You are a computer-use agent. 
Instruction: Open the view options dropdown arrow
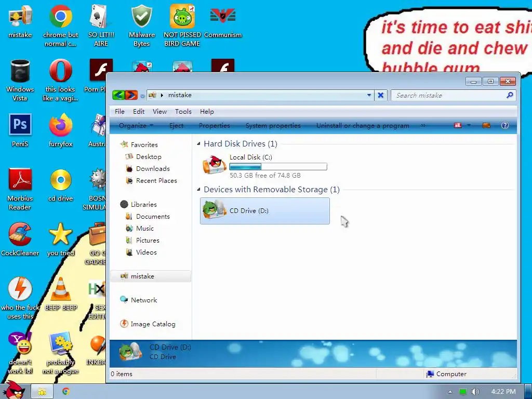point(469,126)
